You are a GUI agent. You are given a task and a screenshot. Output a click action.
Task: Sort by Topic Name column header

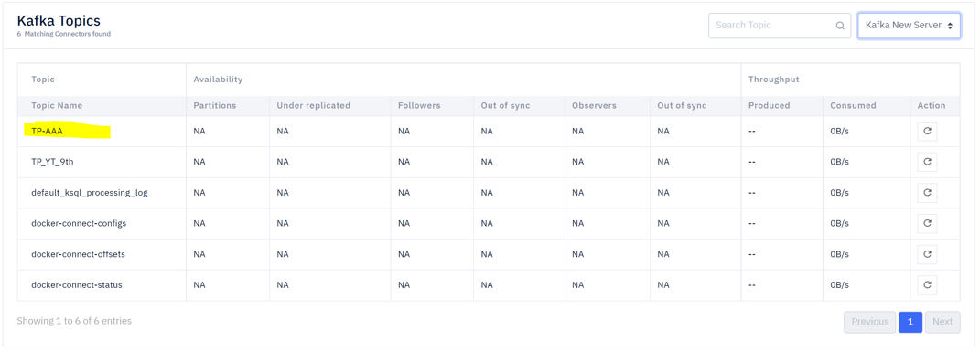coord(57,105)
